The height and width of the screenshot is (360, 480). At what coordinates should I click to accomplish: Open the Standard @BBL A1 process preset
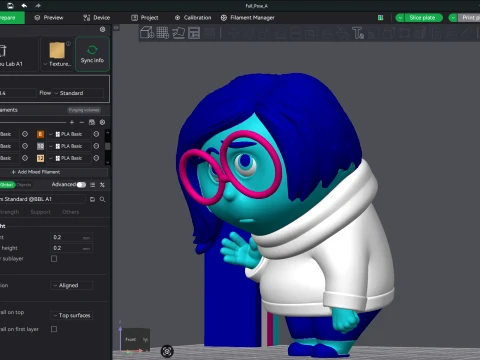[42, 199]
